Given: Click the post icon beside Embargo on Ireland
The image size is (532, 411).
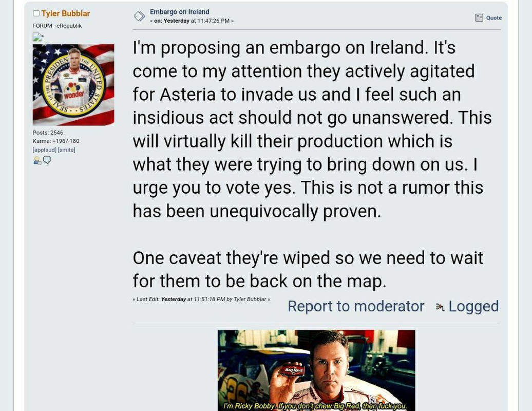Looking at the screenshot, I should (139, 16).
